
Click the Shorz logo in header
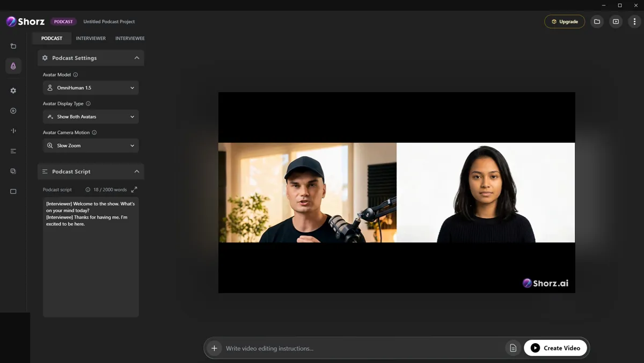tap(25, 21)
